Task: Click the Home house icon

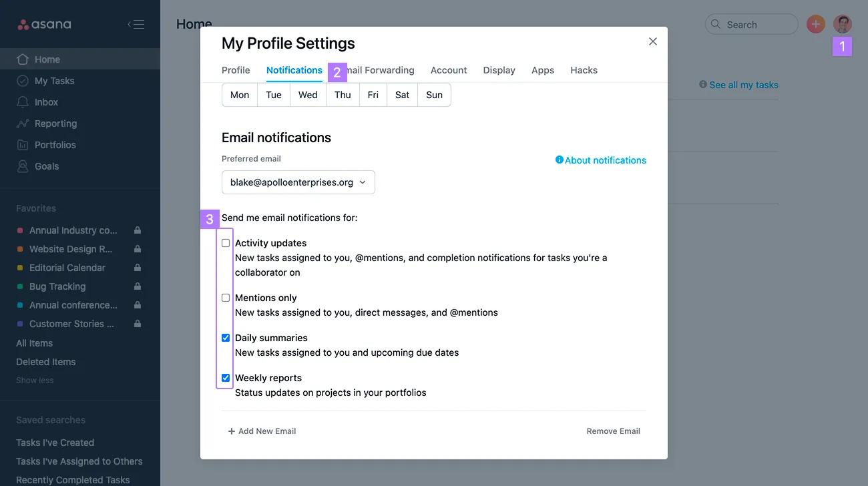Action: coord(23,59)
